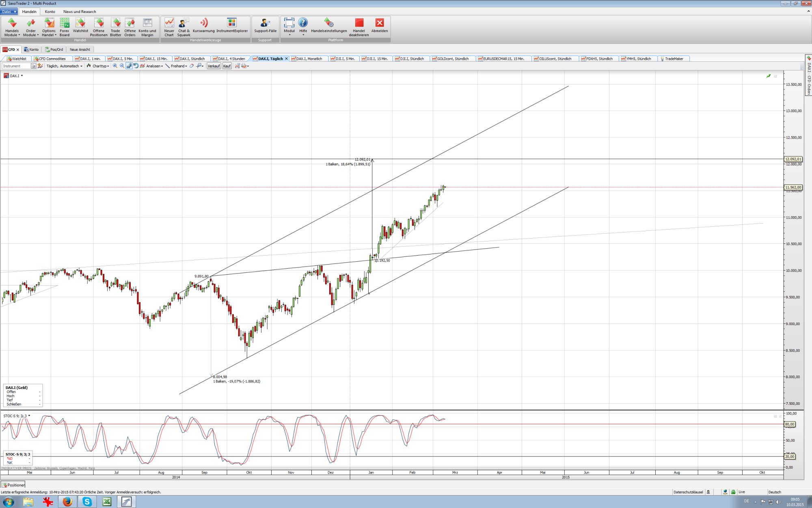Enable the undo arrow on chart toolbar
This screenshot has height=508, width=812.
pyautogui.click(x=136, y=66)
